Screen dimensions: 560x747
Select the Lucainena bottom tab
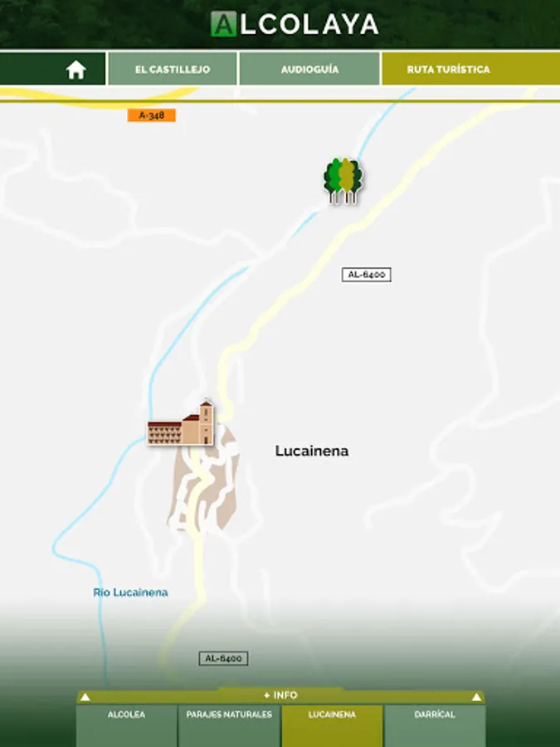click(332, 725)
